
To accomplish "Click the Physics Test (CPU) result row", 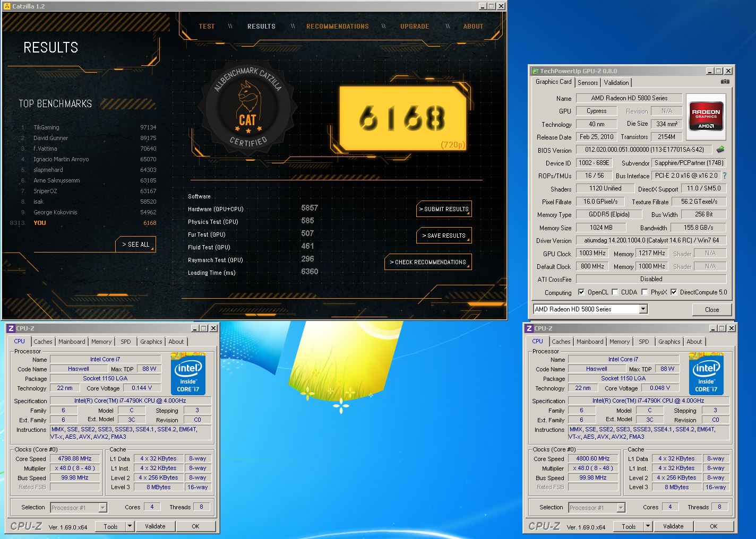I will tap(251, 221).
